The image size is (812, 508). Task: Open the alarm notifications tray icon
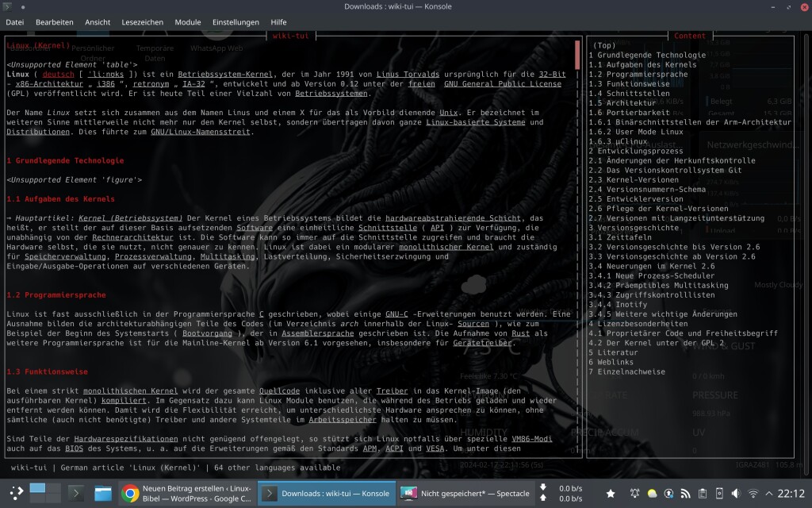634,494
